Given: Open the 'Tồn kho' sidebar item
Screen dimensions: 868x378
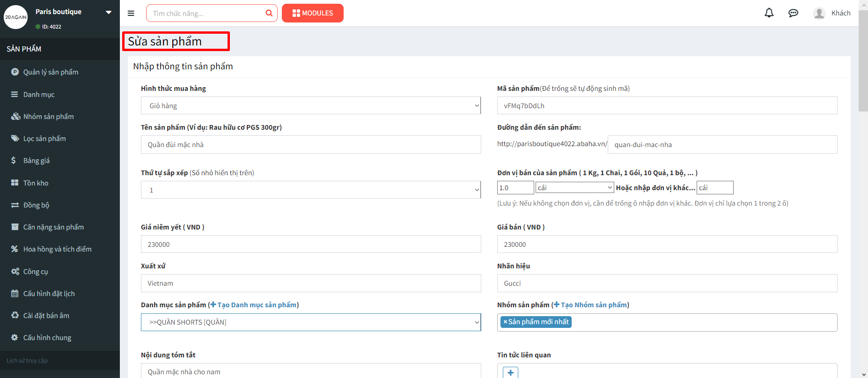Looking at the screenshot, I should (36, 183).
